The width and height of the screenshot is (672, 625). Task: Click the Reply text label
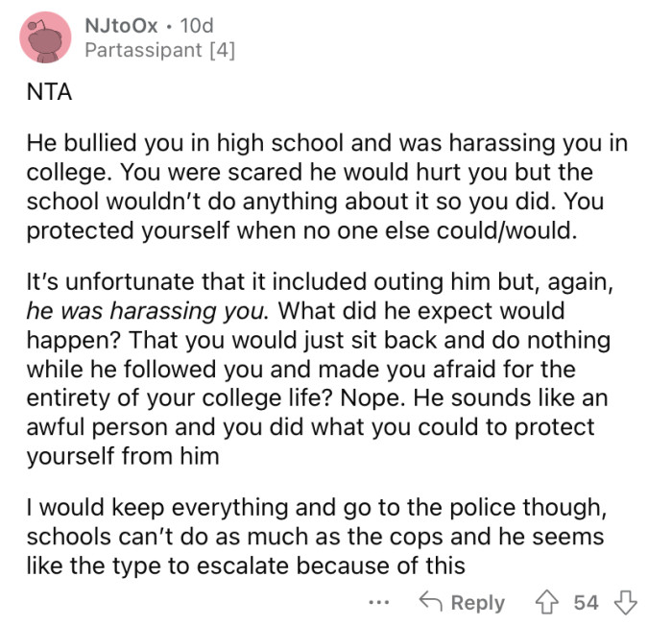(x=478, y=603)
